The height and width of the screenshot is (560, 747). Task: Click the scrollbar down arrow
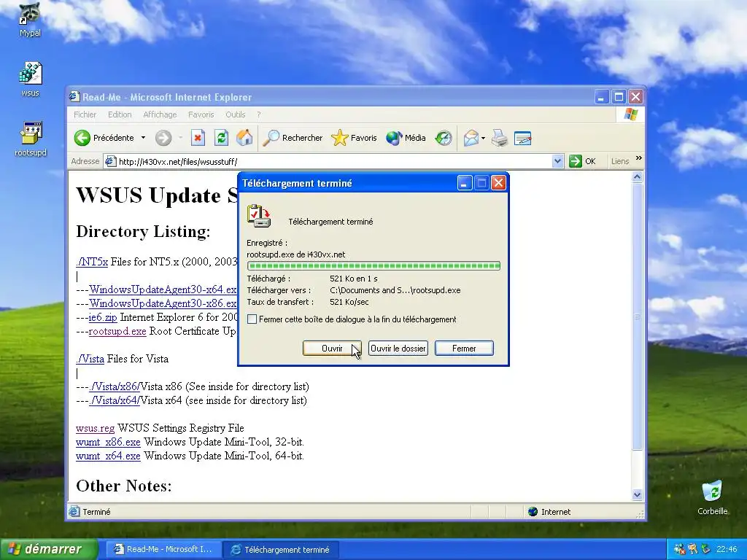[638, 495]
